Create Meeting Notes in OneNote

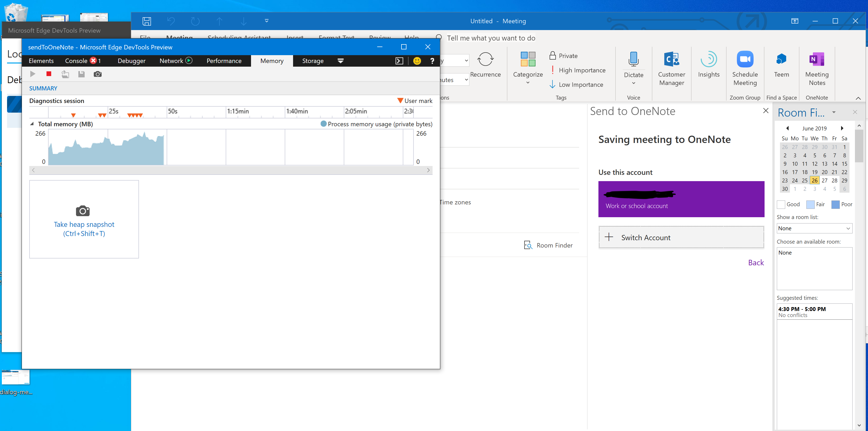tap(817, 67)
